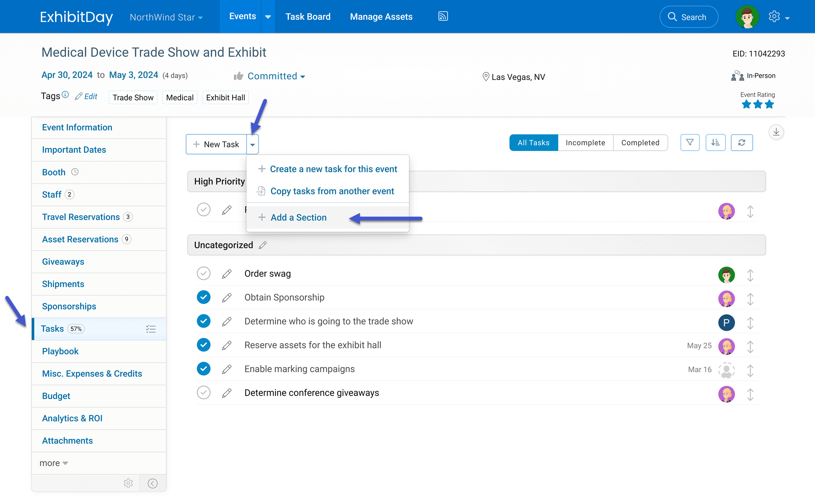Click the sort tasks icon
Viewport: 815px width, 504px height.
coord(715,142)
